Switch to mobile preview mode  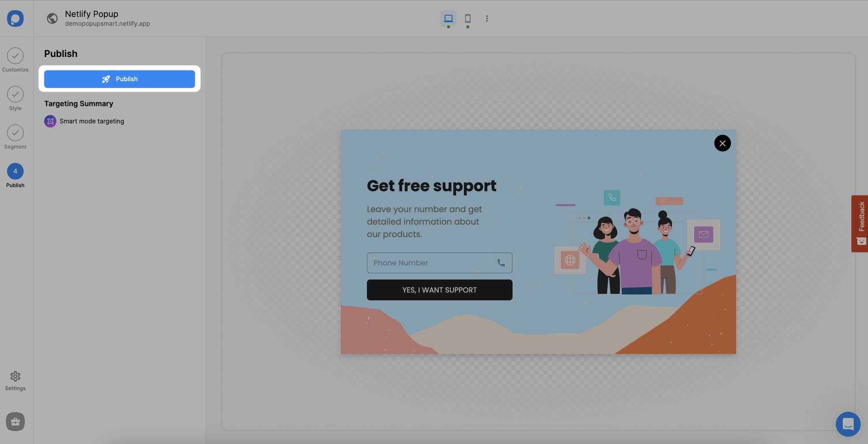(468, 18)
